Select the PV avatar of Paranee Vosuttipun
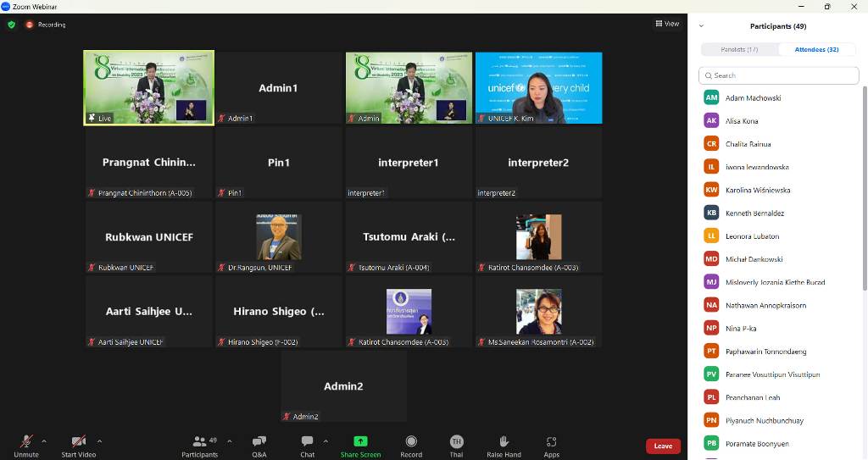868x460 pixels. (711, 374)
